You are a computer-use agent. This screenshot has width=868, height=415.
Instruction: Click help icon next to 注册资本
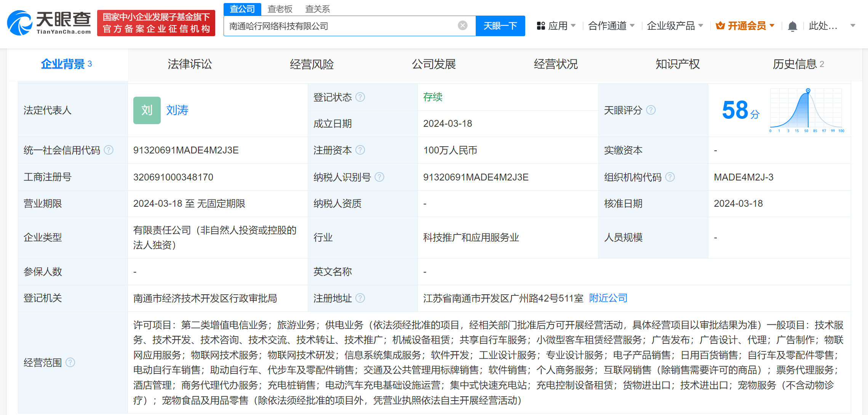click(360, 150)
